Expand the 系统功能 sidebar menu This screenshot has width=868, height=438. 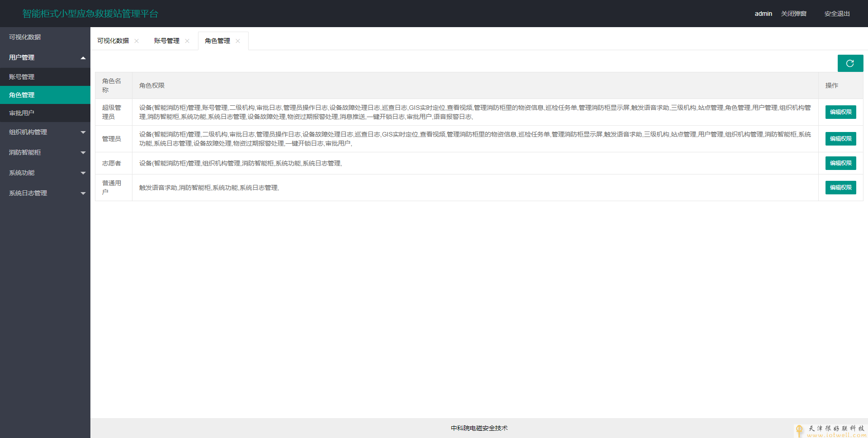tap(45, 173)
